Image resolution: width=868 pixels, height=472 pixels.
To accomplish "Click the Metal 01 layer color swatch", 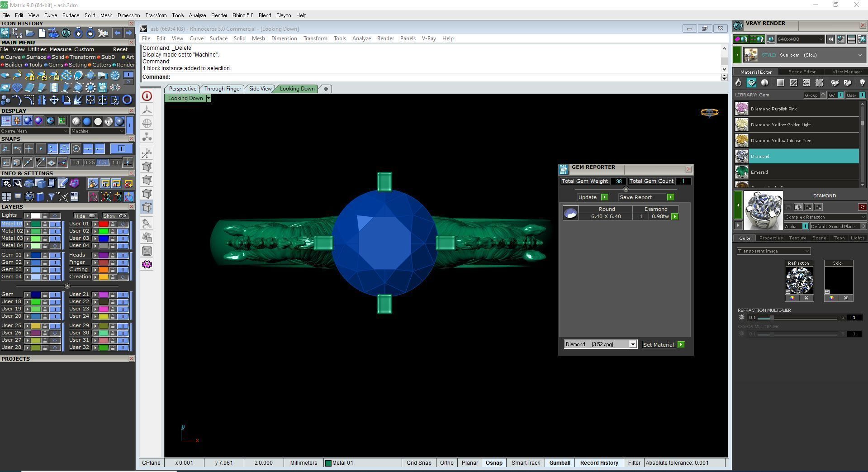I will [x=35, y=224].
